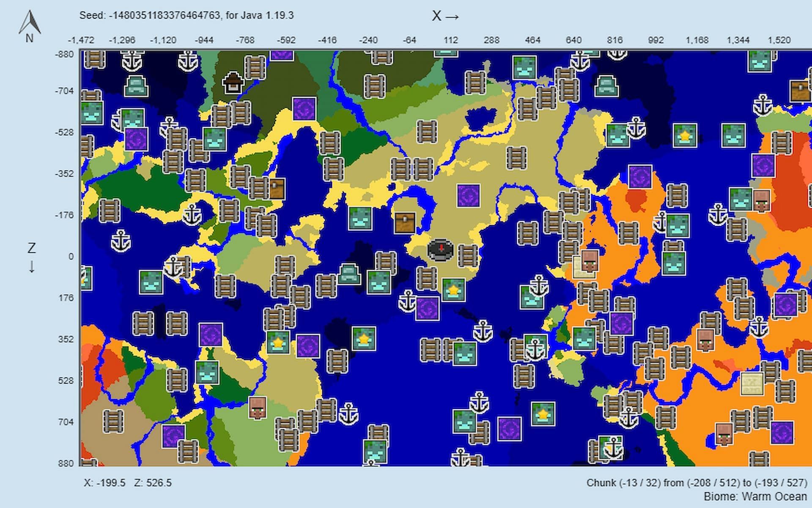Select the village icon near bottom-left land
The image size is (812, 508).
coord(257,408)
